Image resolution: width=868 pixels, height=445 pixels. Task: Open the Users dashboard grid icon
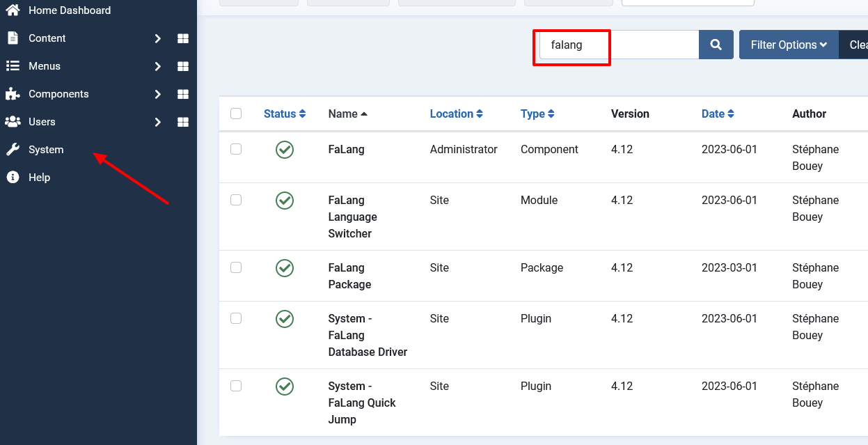point(183,122)
